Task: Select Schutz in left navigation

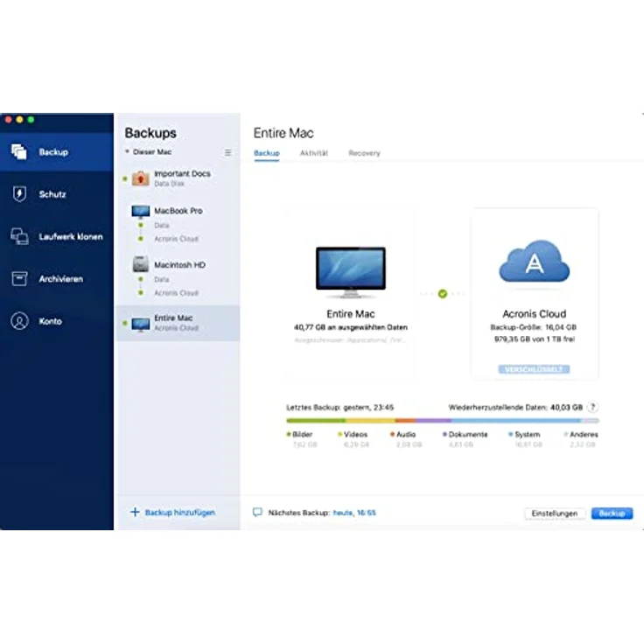Action: [57, 194]
